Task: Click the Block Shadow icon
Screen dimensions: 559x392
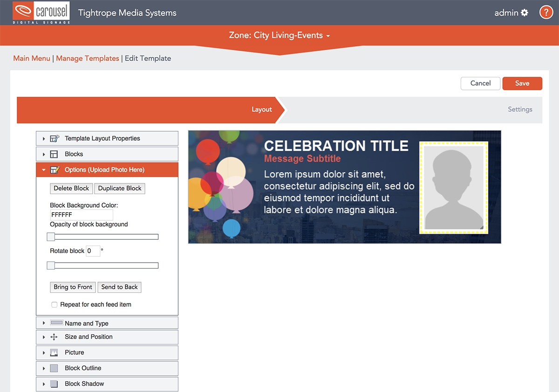Action: (x=54, y=384)
